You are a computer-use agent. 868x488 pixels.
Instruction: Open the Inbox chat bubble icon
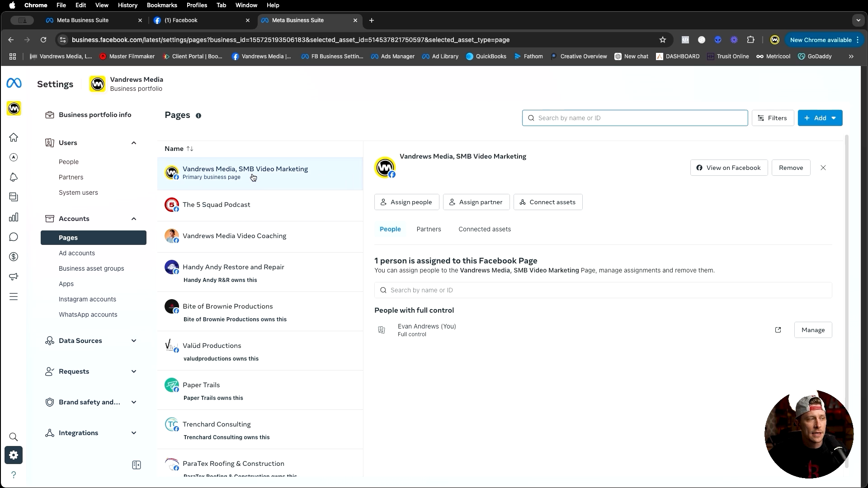coord(14,237)
